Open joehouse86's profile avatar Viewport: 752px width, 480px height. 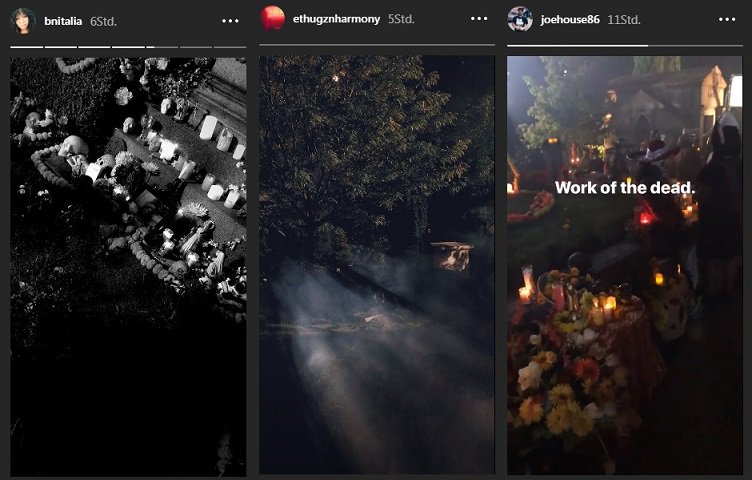coord(520,19)
